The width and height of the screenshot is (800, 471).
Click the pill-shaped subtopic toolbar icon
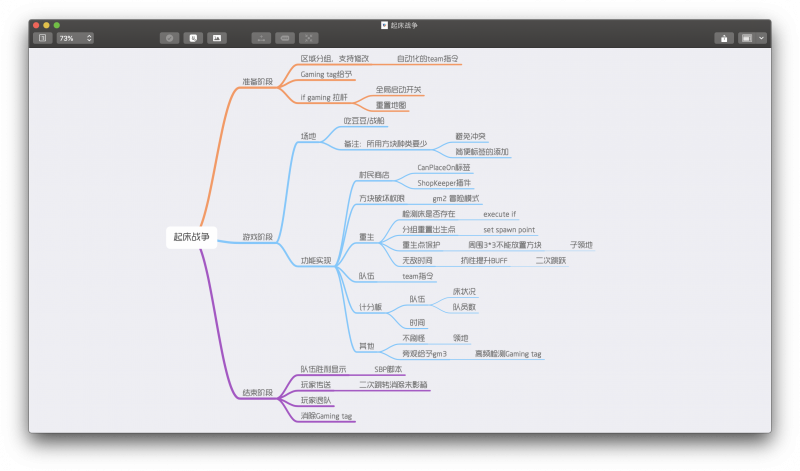click(285, 38)
